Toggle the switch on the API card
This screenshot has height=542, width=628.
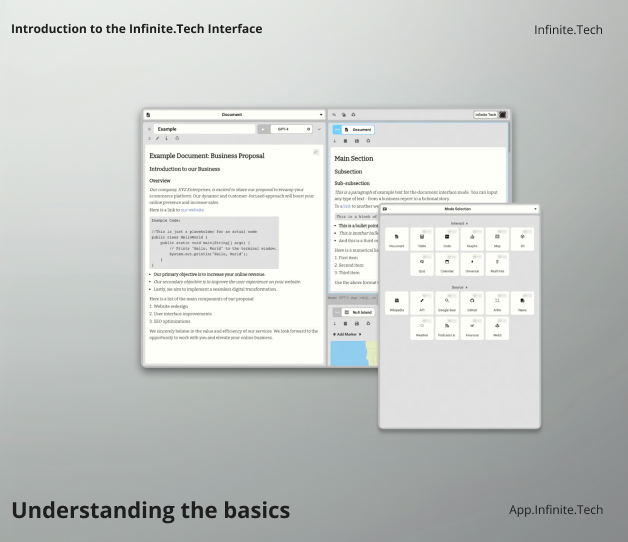[427, 295]
